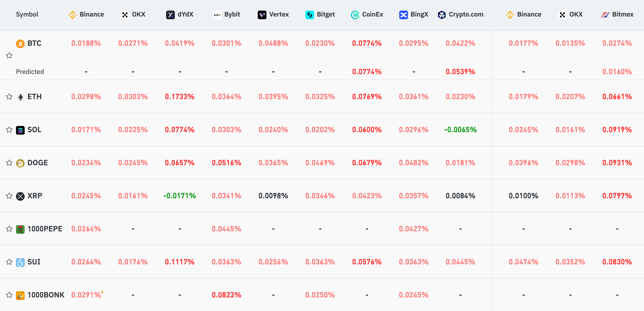Viewport: 644px width, 311px height.
Task: Click the Solana logo icon
Action: (20, 130)
